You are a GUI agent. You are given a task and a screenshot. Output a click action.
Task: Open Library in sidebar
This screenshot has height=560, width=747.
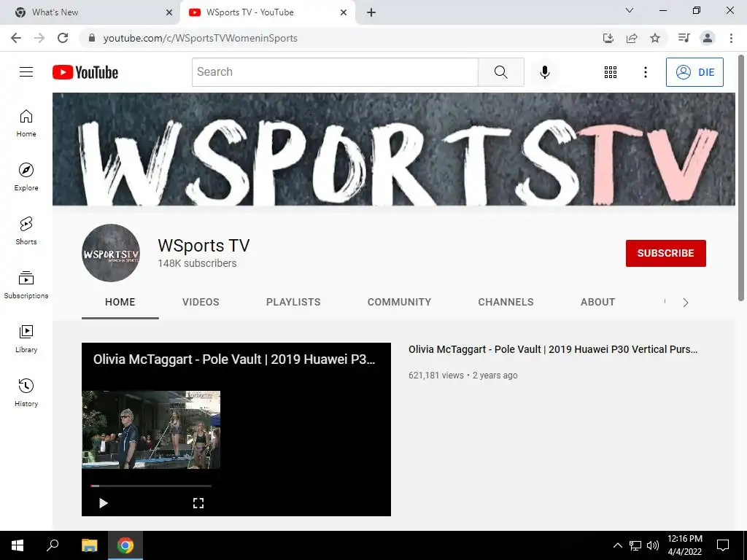(26, 338)
